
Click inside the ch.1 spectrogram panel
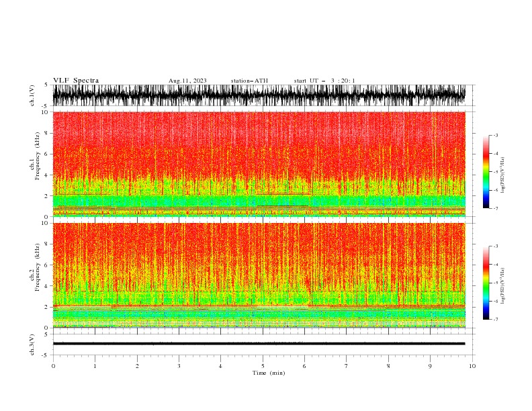coord(259,164)
